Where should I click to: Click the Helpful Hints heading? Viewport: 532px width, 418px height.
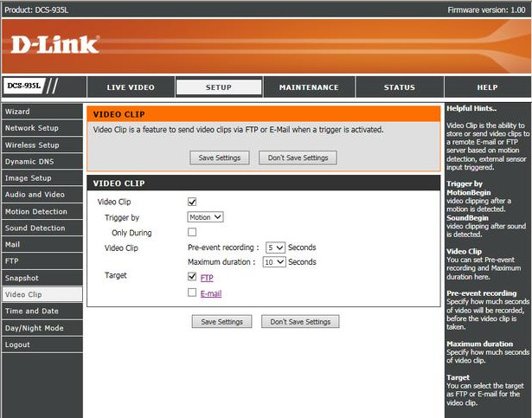click(x=471, y=108)
